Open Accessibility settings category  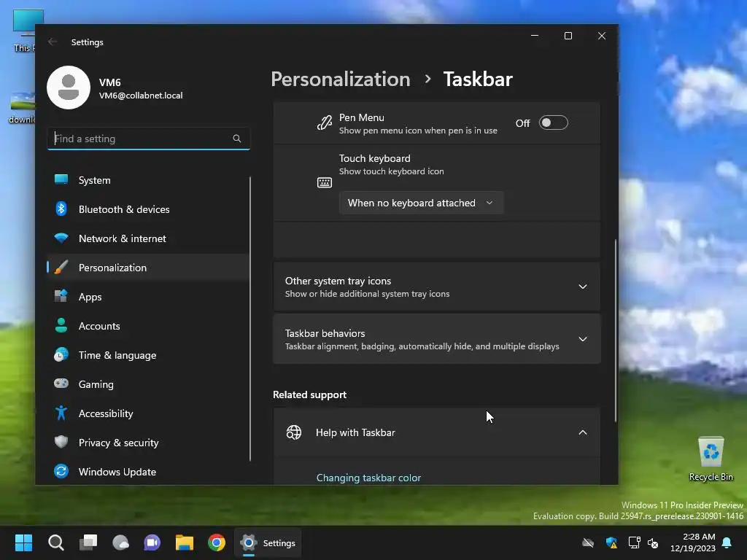click(x=148, y=413)
